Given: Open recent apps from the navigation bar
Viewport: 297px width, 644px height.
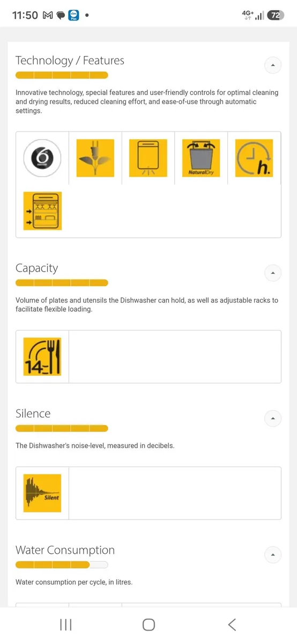Looking at the screenshot, I should [x=66, y=625].
